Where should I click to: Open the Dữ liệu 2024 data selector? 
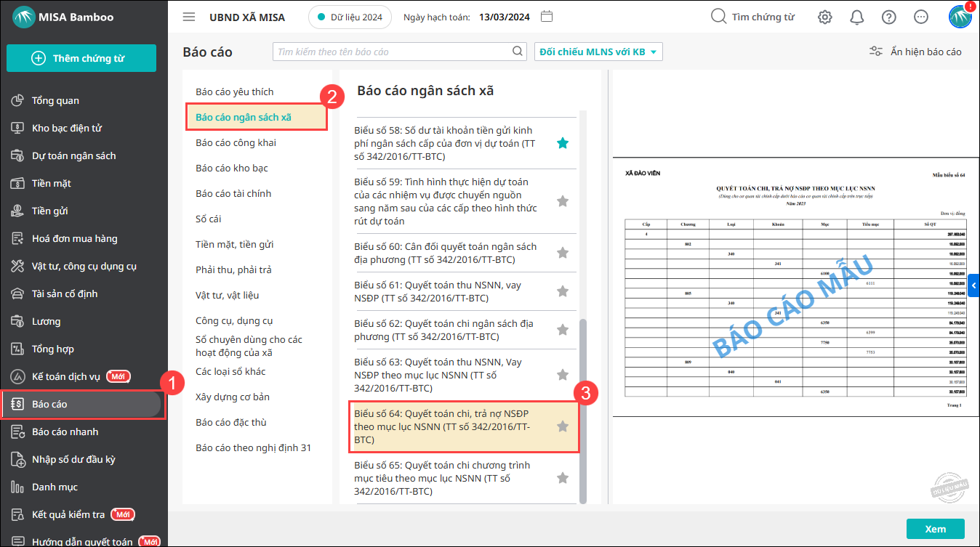(350, 17)
